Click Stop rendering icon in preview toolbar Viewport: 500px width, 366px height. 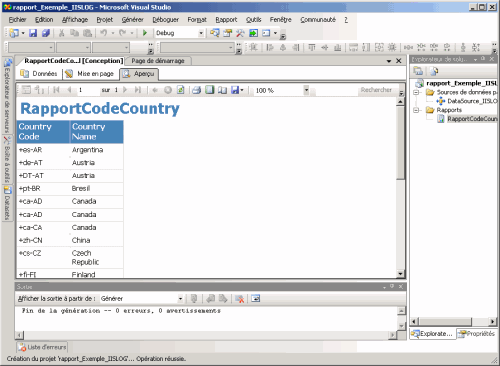tap(168, 90)
